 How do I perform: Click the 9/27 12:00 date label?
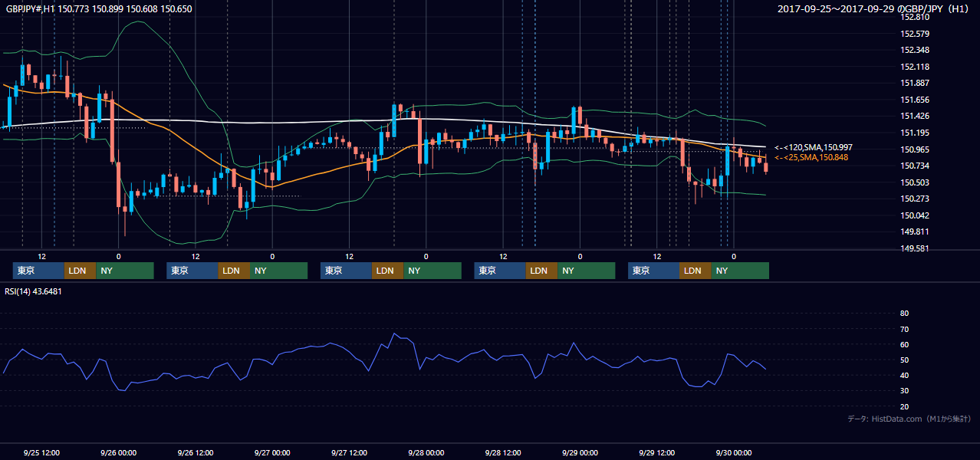coord(350,452)
